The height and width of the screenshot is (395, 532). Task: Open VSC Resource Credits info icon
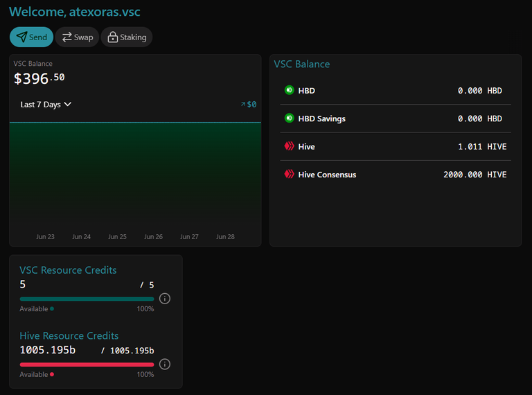(x=165, y=299)
